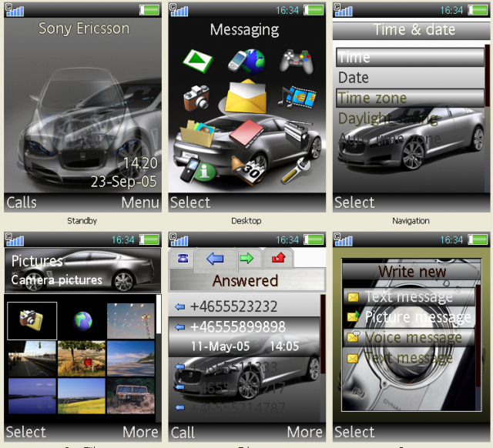493x448 pixels.
Task: Click the envelope icon beside Picture message
Action: click(353, 316)
